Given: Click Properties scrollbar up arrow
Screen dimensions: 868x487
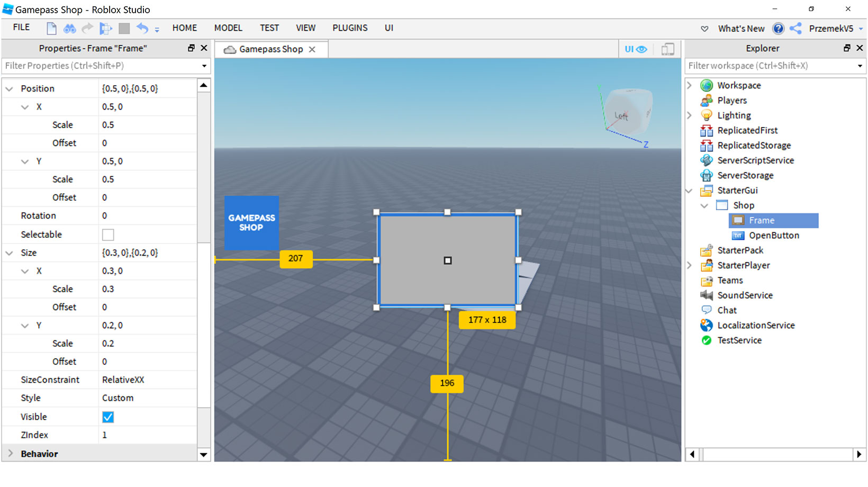Looking at the screenshot, I should [x=204, y=85].
